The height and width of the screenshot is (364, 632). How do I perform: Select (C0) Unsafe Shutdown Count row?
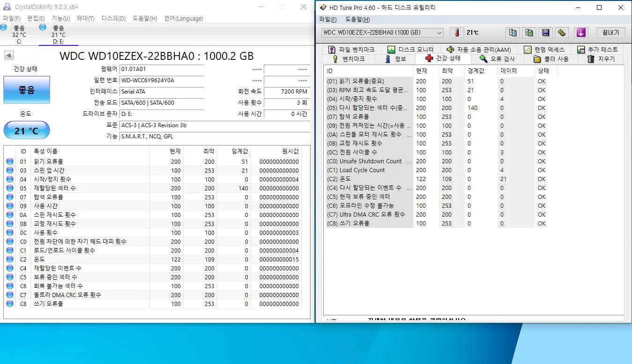(x=441, y=161)
